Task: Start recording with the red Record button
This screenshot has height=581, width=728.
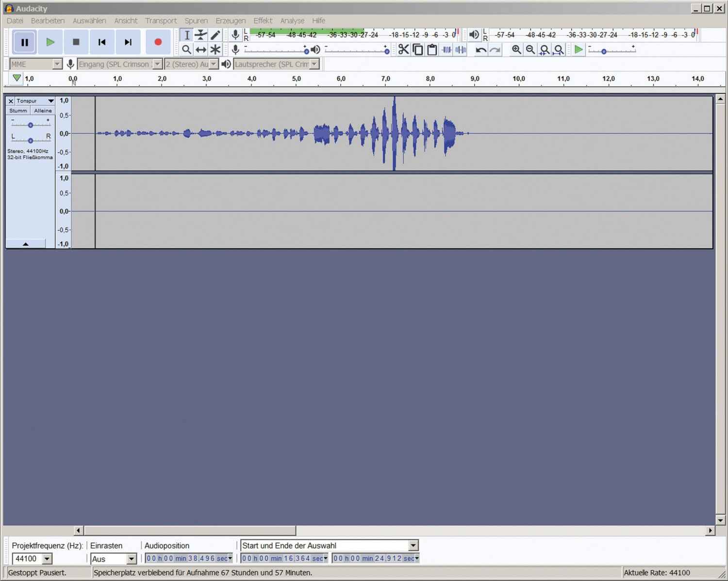Action: (x=158, y=42)
